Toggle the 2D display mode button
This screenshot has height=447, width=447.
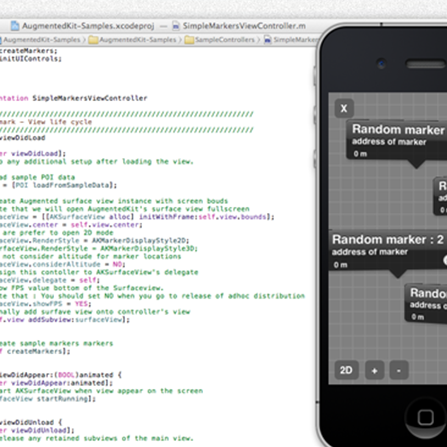point(346,370)
